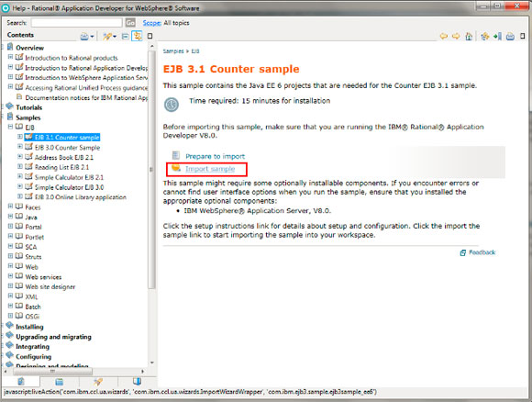Click the search selected topic icon in Contents toolbar
Image resolution: width=532 pixels, height=402 pixels.
(107, 37)
